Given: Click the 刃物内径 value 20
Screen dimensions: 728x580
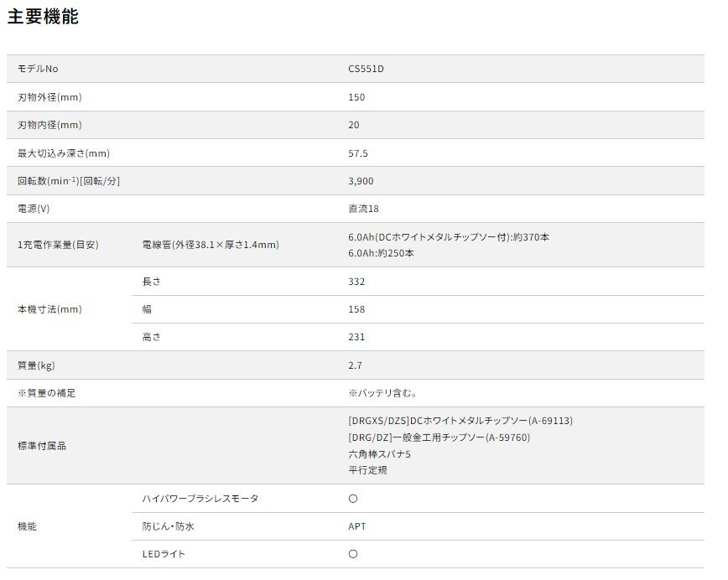Looking at the screenshot, I should tap(354, 125).
